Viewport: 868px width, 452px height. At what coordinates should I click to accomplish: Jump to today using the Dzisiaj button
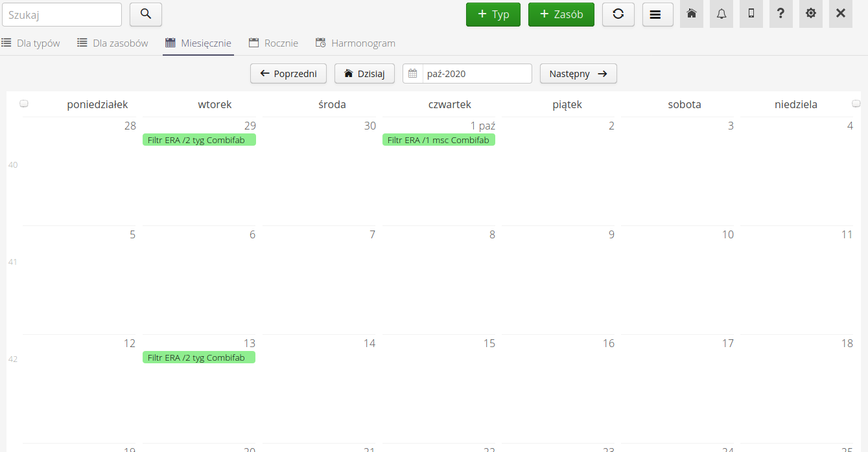tap(364, 73)
